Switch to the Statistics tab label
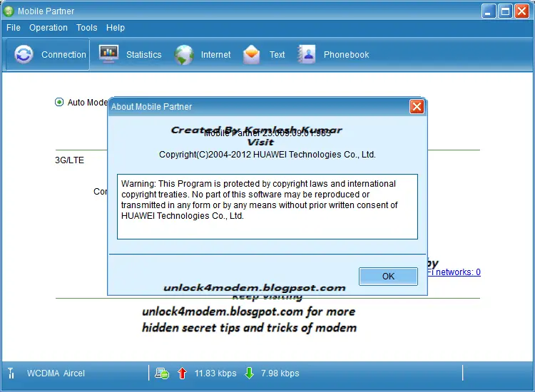The height and width of the screenshot is (392, 535). coord(143,55)
